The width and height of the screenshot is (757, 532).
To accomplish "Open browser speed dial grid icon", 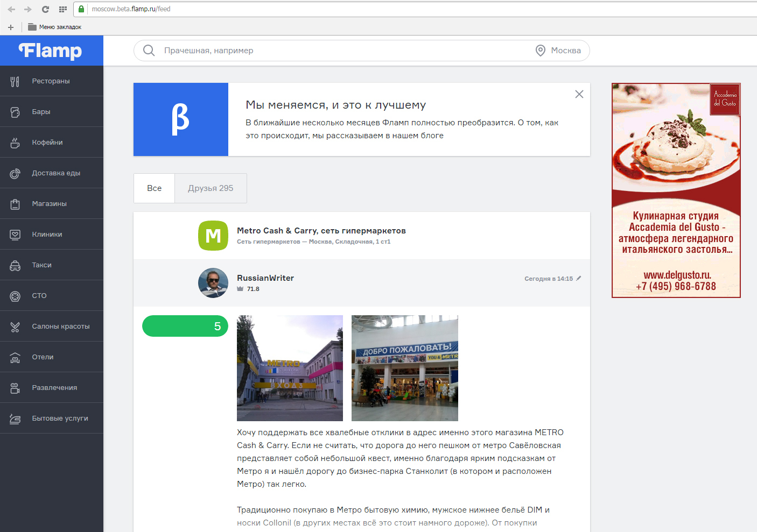I will [x=62, y=9].
